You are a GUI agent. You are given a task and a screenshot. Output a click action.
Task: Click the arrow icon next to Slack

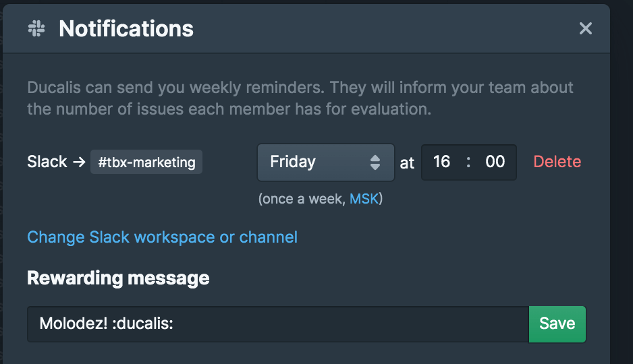click(x=78, y=162)
